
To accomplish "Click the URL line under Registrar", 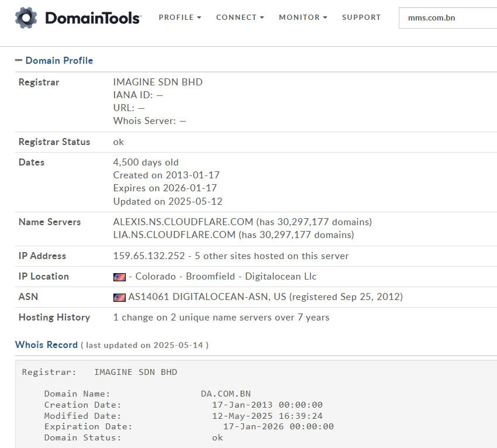I will [x=129, y=108].
